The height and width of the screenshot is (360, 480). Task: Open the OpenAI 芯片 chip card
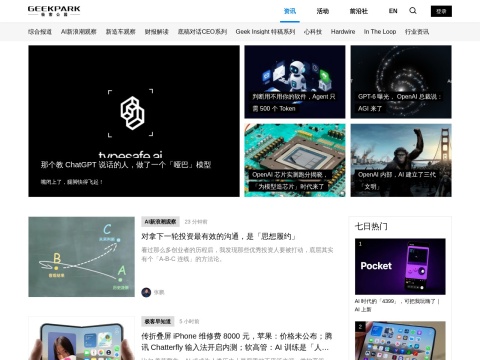click(x=295, y=160)
